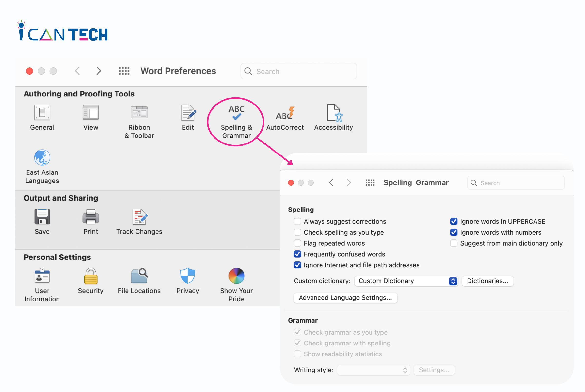The image size is (585, 392).
Task: Open File Locations preferences
Action: pos(139,281)
